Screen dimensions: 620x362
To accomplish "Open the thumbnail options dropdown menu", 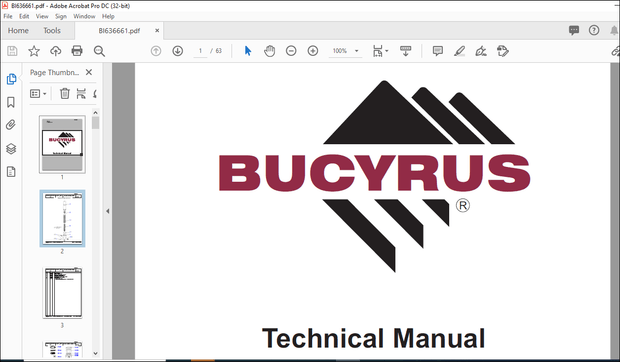I will pos(38,94).
